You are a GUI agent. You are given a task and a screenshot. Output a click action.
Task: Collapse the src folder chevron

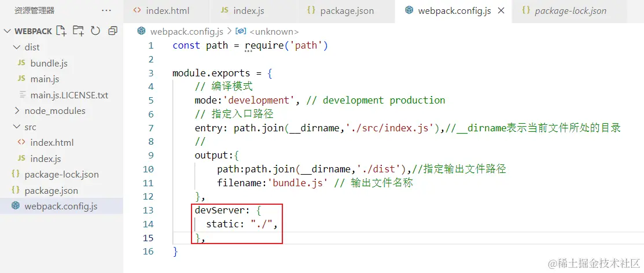tap(17, 127)
